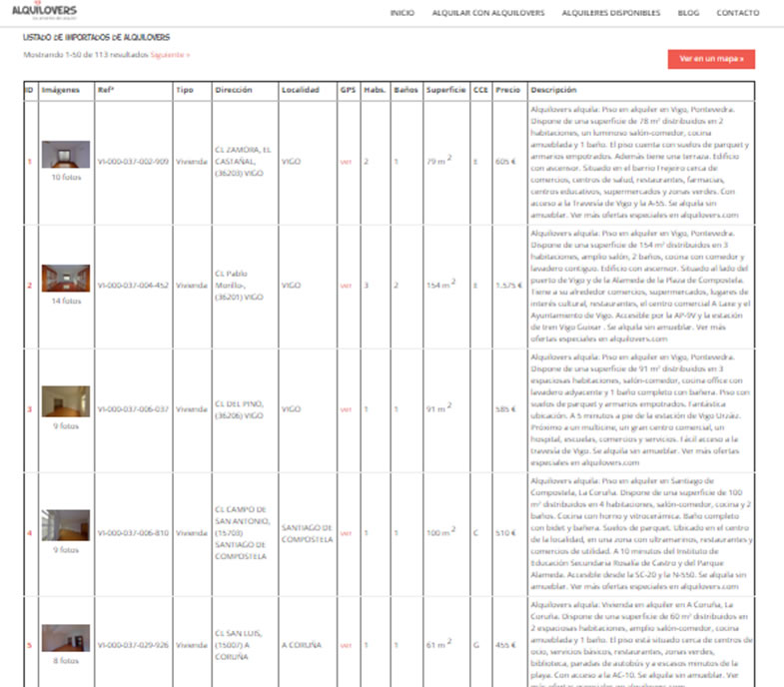Click the 'Baños' column header
Image resolution: width=784 pixels, height=687 pixels.
405,90
